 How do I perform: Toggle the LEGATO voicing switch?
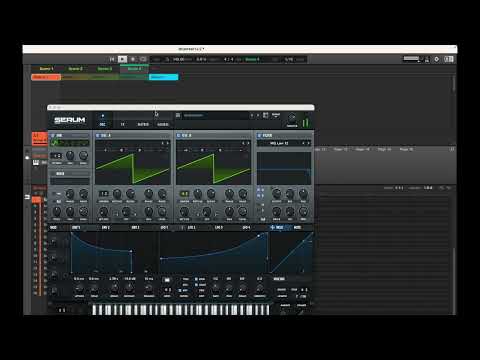coord(282,296)
